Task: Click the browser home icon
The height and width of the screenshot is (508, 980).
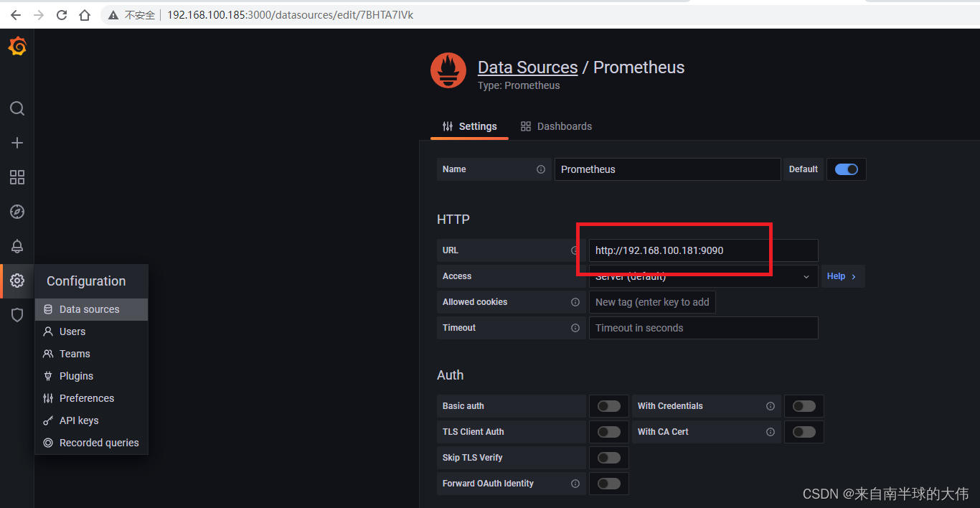Action: (x=85, y=14)
